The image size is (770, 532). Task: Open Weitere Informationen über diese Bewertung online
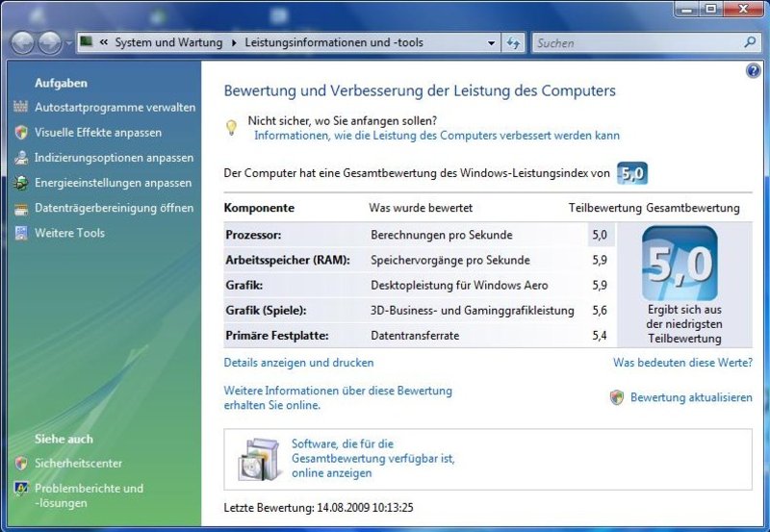tap(338, 397)
